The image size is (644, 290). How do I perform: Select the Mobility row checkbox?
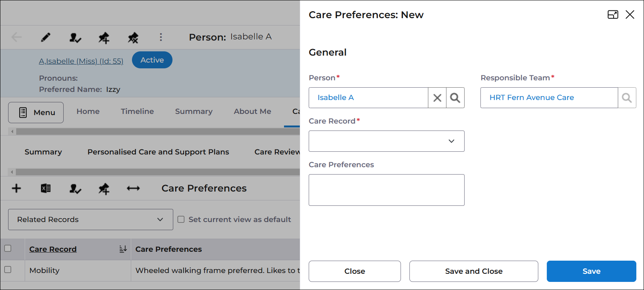(x=8, y=270)
